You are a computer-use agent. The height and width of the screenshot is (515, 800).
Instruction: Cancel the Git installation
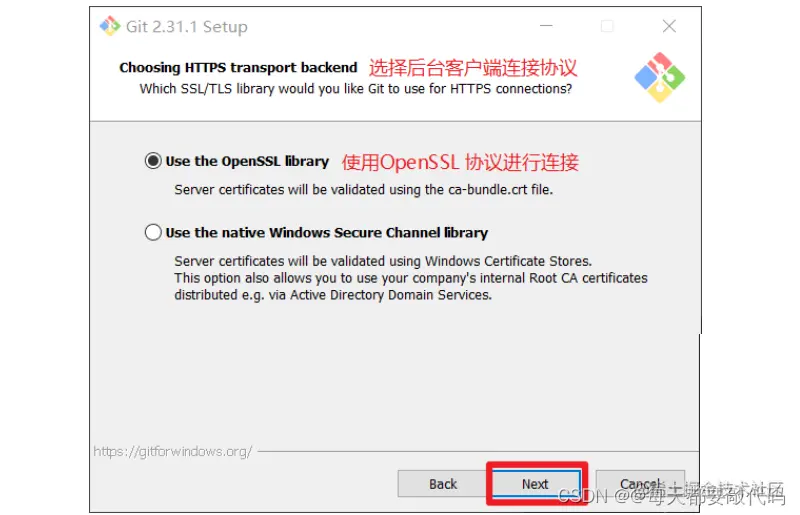click(640, 483)
